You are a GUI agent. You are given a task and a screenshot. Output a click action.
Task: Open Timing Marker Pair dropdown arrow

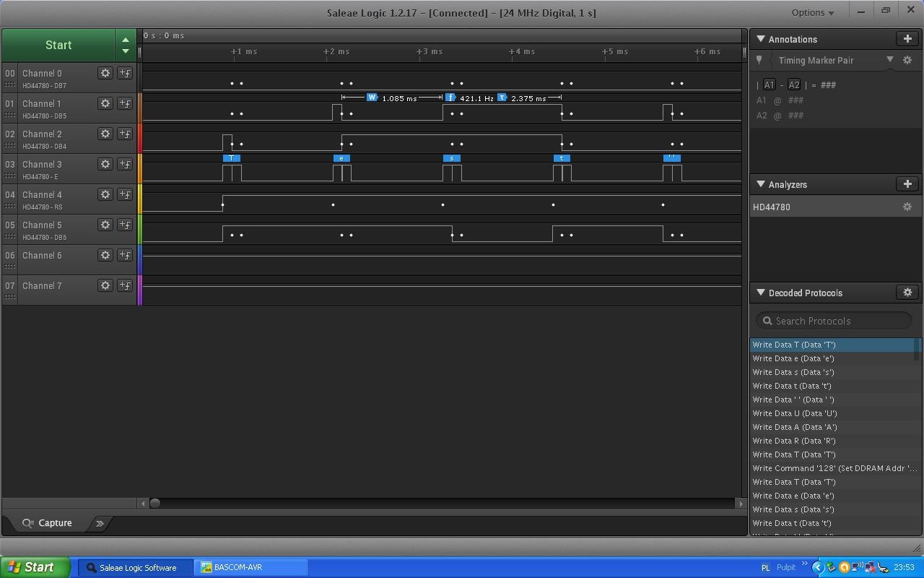(x=890, y=60)
